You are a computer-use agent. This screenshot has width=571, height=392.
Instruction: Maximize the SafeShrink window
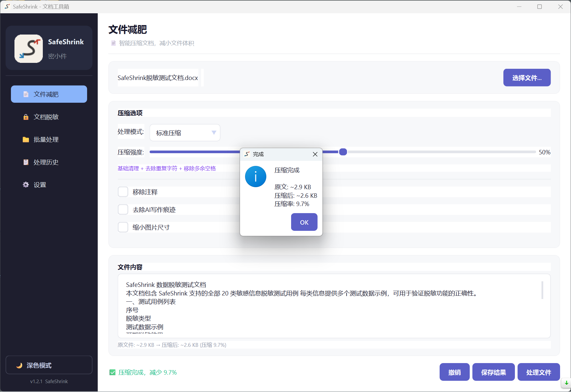click(x=539, y=6)
